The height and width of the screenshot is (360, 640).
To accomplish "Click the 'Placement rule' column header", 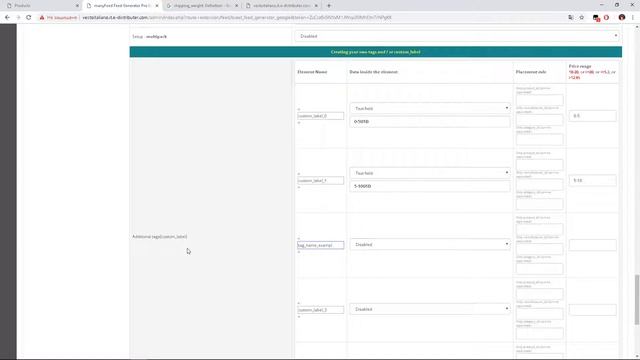I will (531, 72).
